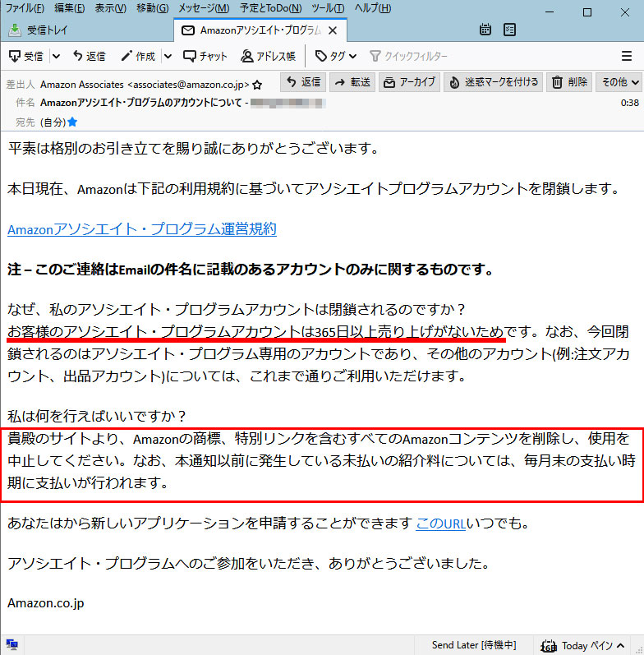The width and height of the screenshot is (644, 655).
Task: Click 返信 in the main toolbar
Action: [x=89, y=56]
